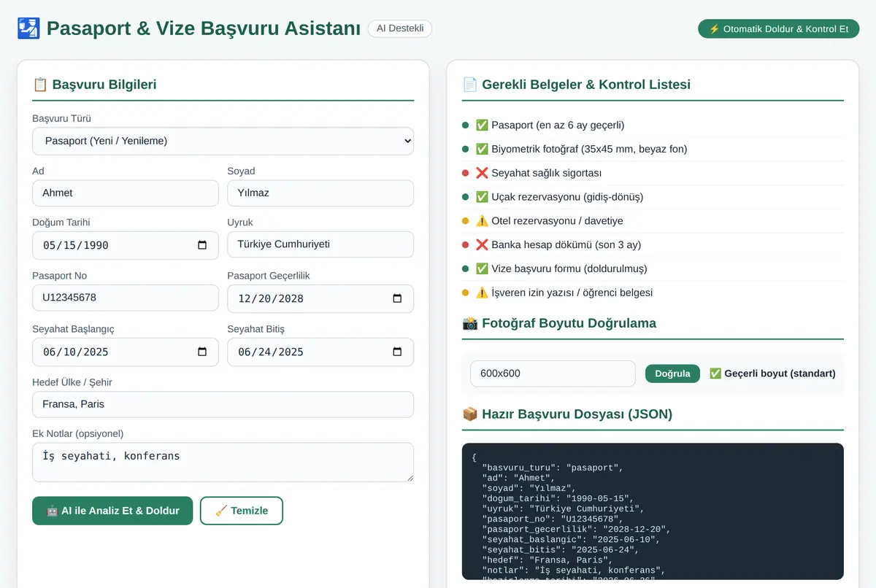
Task: Click the Seyahat Bitiş date text 06/24/2025
Action: click(271, 352)
